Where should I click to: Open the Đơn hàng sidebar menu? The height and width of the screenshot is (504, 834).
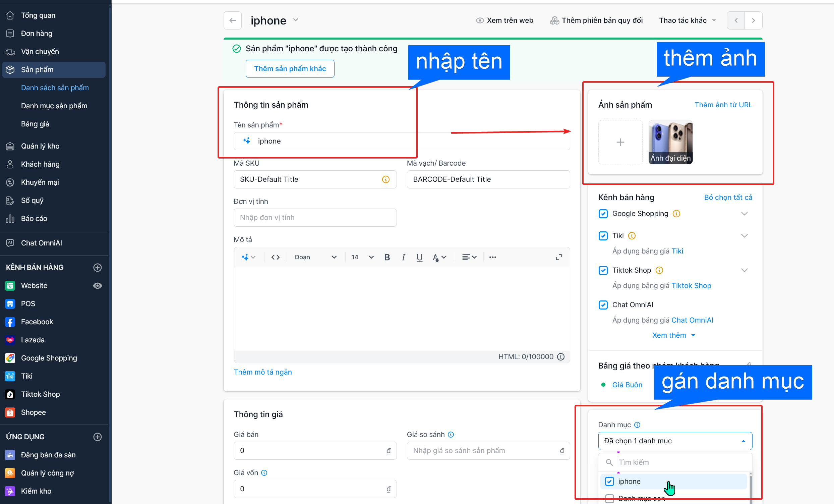pos(37,33)
